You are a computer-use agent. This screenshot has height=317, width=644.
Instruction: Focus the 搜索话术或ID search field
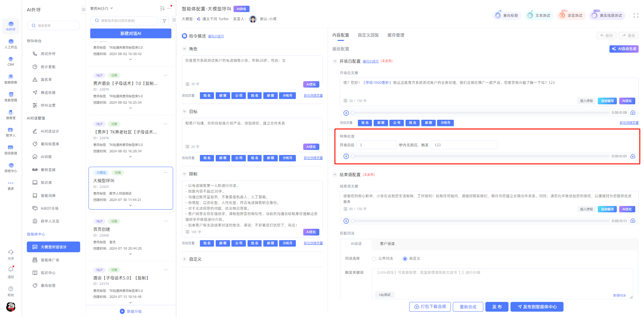[124, 21]
